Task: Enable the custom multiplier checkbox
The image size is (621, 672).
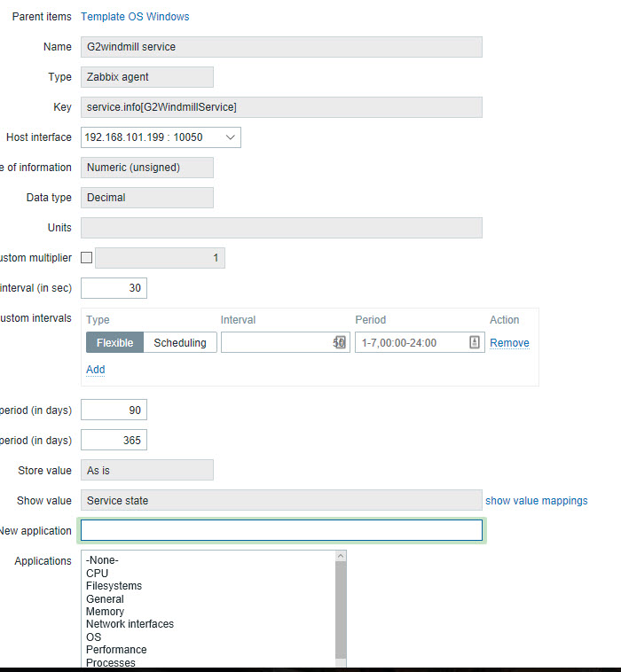Action: click(x=86, y=258)
